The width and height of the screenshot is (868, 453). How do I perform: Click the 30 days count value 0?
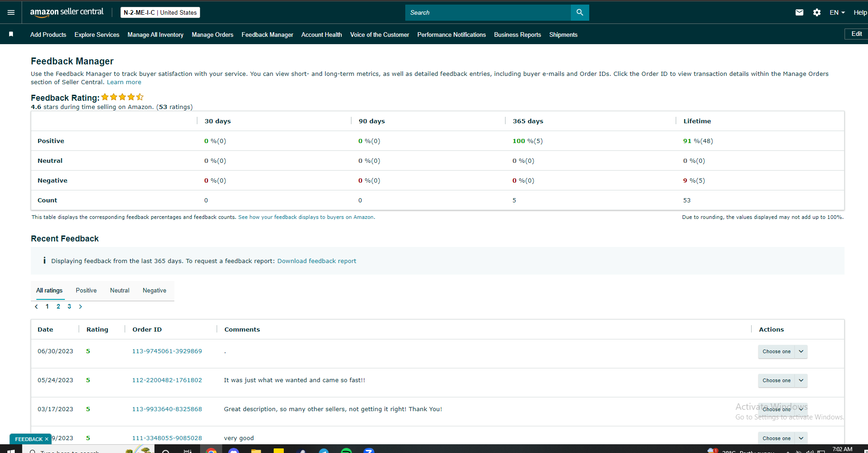click(x=206, y=200)
